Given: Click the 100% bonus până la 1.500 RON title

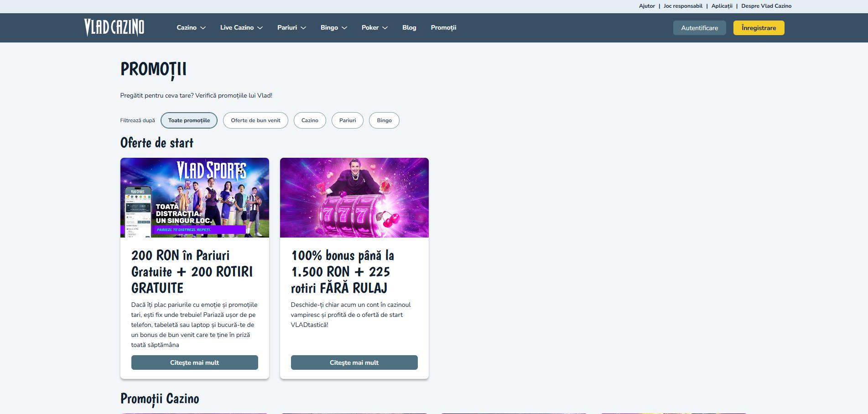Looking at the screenshot, I should (343, 272).
